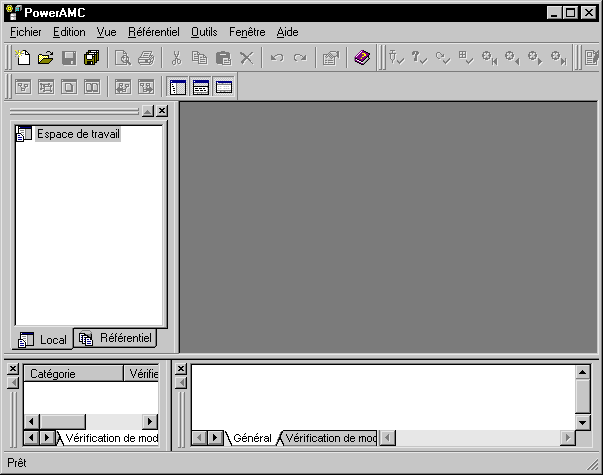Toggle the result list window view button
The width and height of the screenshot is (603, 475).
tap(224, 87)
